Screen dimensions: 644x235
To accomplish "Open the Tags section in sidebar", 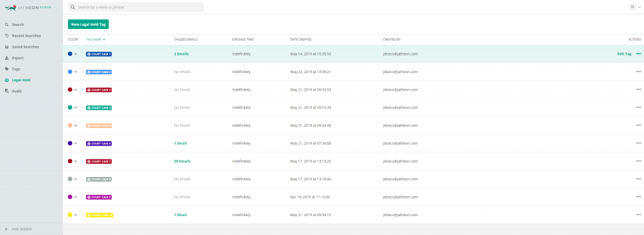I will [16, 69].
